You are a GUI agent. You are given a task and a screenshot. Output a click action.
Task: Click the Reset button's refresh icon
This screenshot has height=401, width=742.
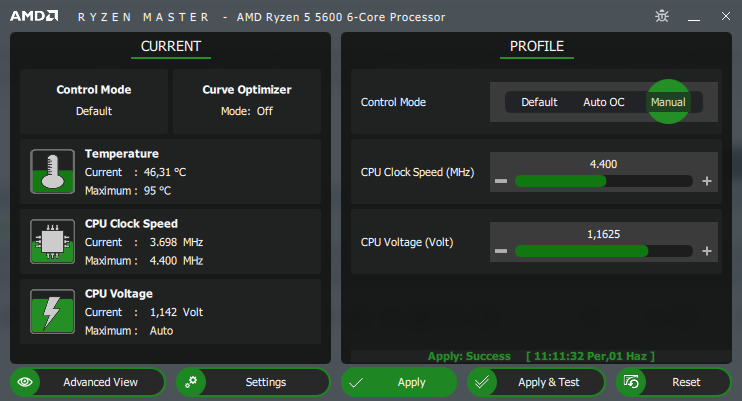(631, 382)
